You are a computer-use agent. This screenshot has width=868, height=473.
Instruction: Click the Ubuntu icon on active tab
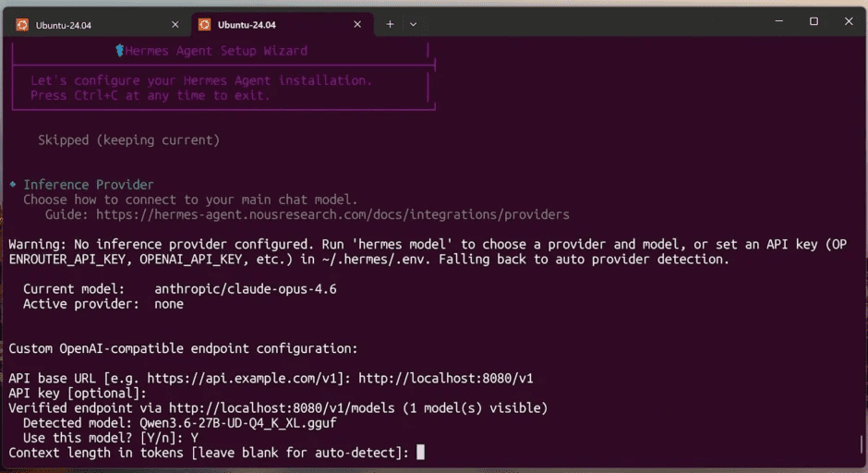[x=204, y=24]
